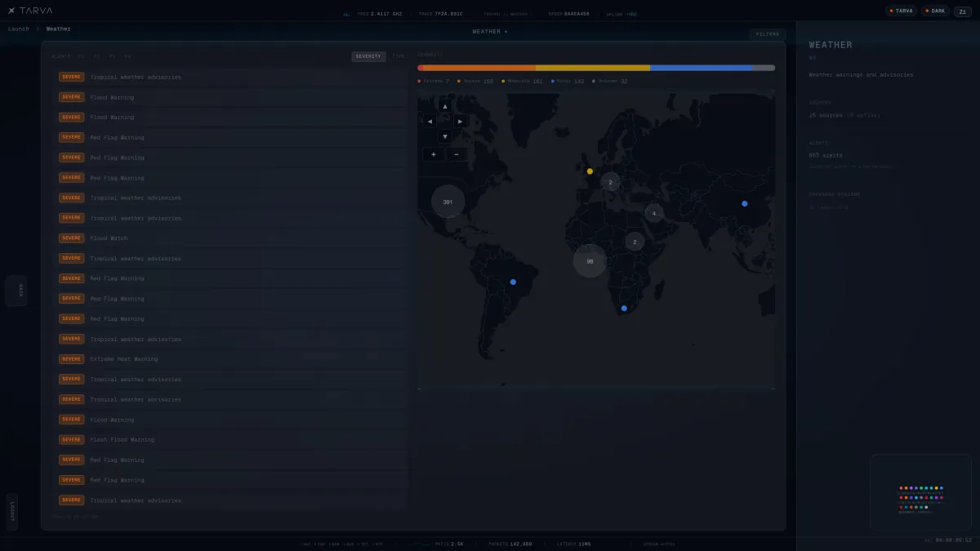Switch alert sorting to SEVERITY
The width and height of the screenshot is (980, 551).
tap(368, 56)
